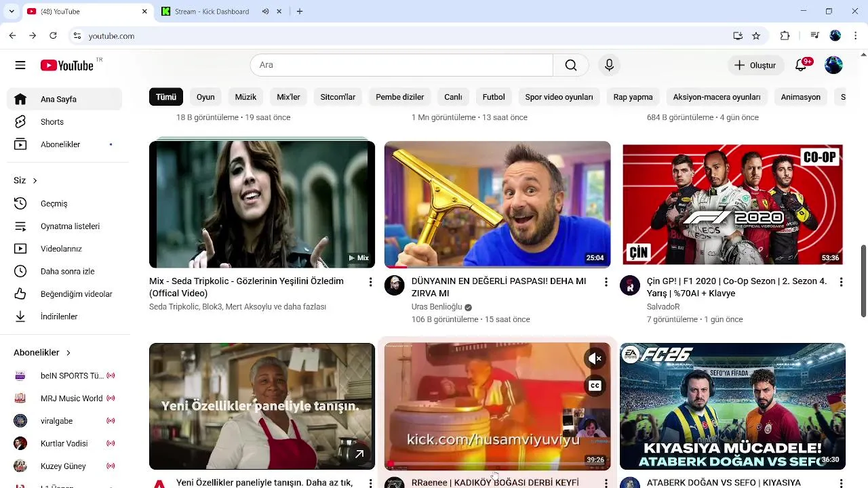This screenshot has width=868, height=488.
Task: Open beIN SPORTS subscription channel
Action: coord(64,375)
